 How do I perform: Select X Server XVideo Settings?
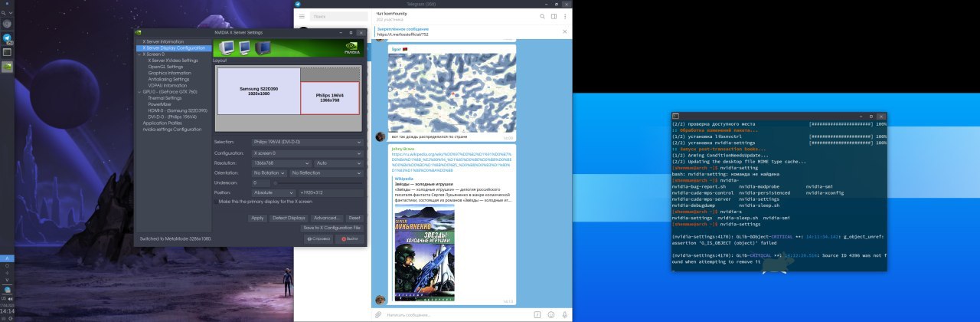click(x=173, y=61)
